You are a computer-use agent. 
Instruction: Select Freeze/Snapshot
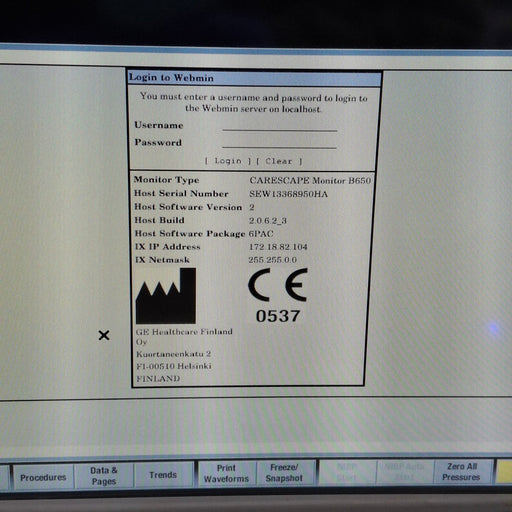pyautogui.click(x=284, y=473)
